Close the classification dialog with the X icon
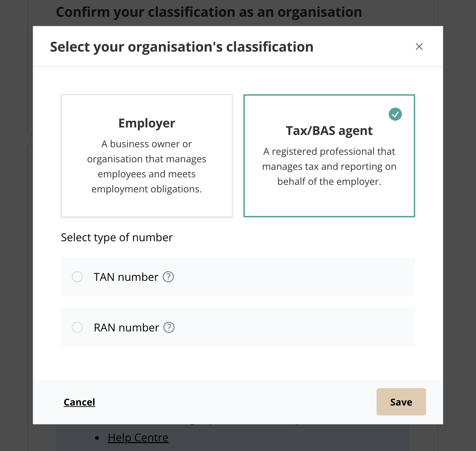This screenshot has width=476, height=451. pyautogui.click(x=419, y=46)
